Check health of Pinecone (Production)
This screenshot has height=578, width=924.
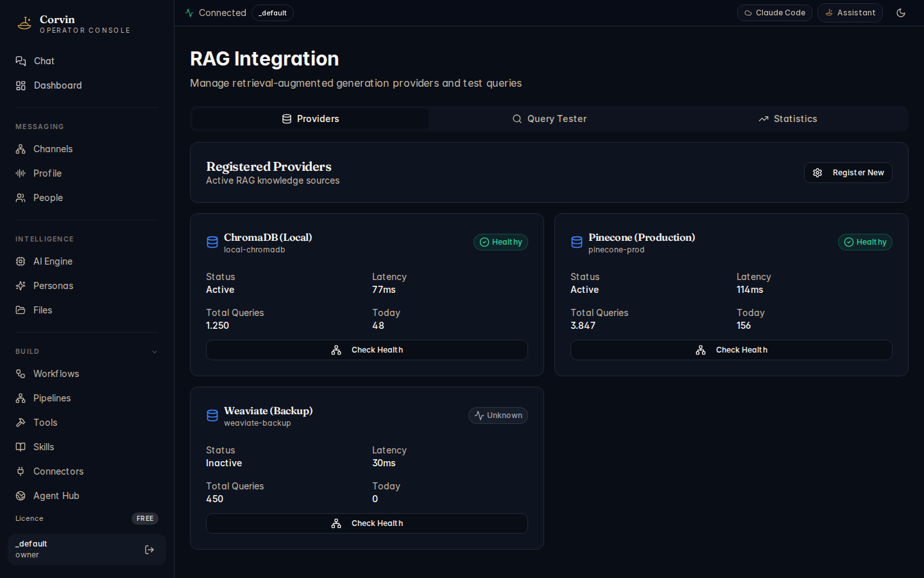(732, 350)
